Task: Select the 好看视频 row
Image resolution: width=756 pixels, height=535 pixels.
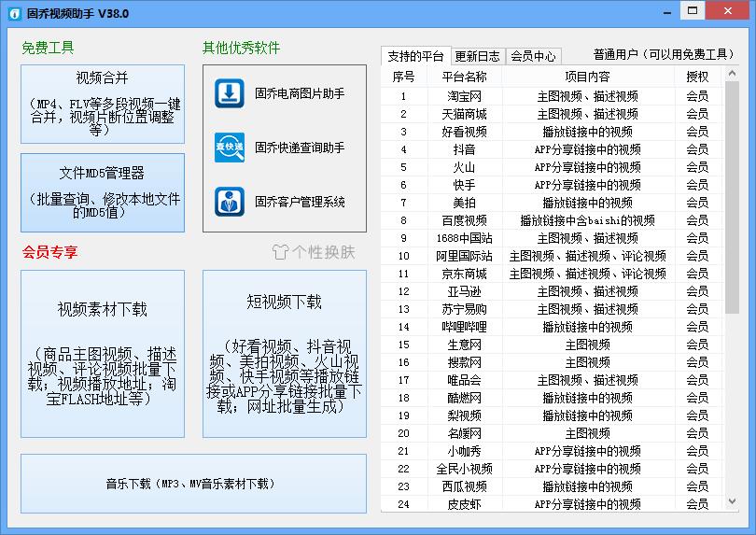Action: tap(553, 132)
